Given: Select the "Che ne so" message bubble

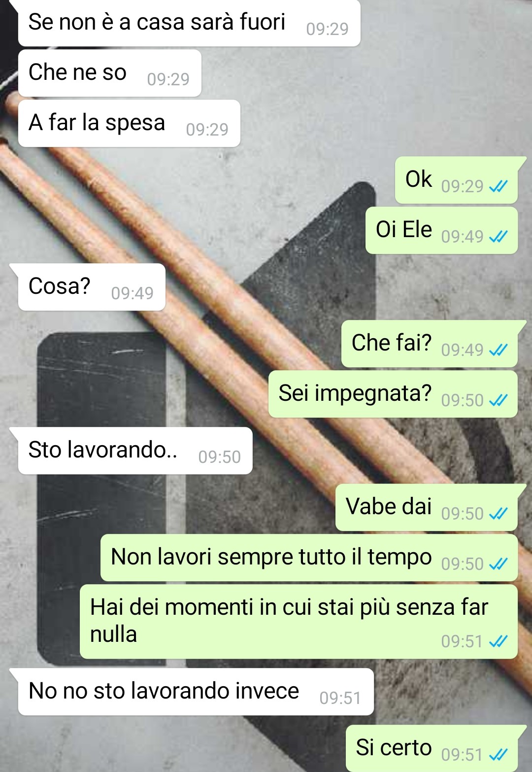Looking at the screenshot, I should 110,73.
